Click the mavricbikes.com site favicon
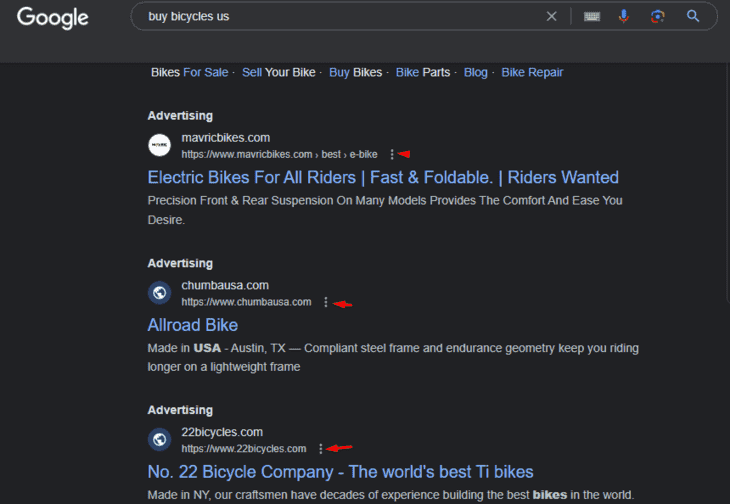Screen dimensions: 730x504 (x=160, y=145)
